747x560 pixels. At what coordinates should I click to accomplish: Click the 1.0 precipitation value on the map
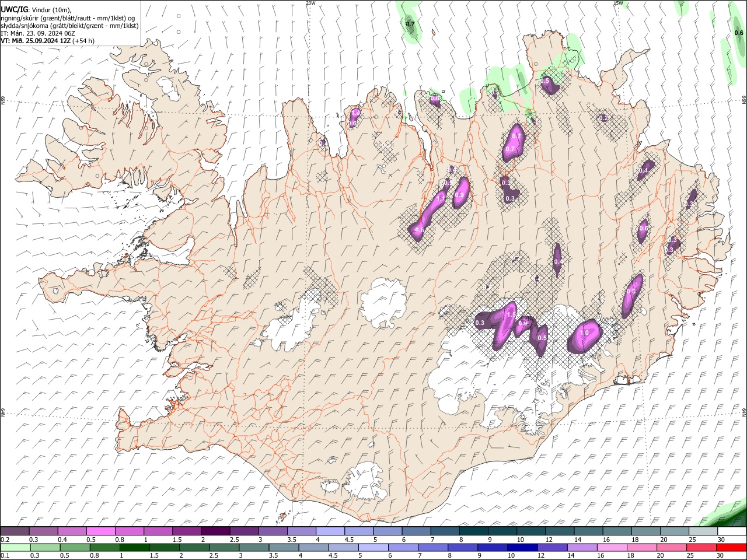[584, 333]
